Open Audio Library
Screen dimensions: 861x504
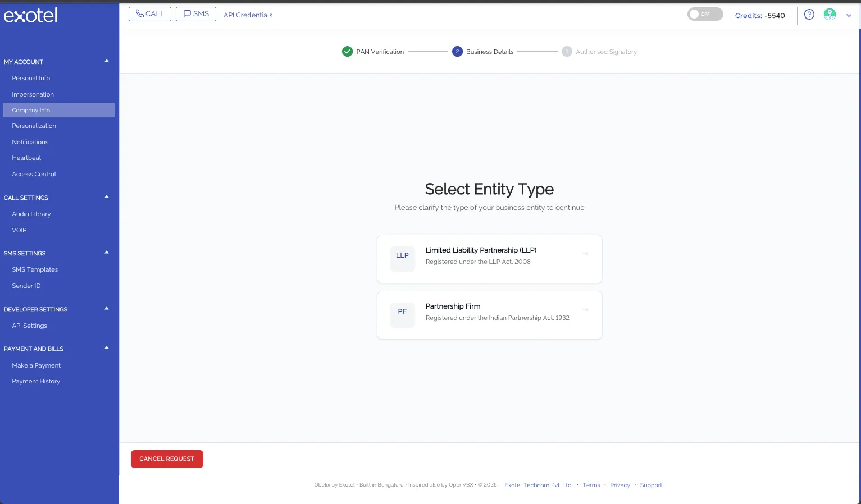coord(31,214)
